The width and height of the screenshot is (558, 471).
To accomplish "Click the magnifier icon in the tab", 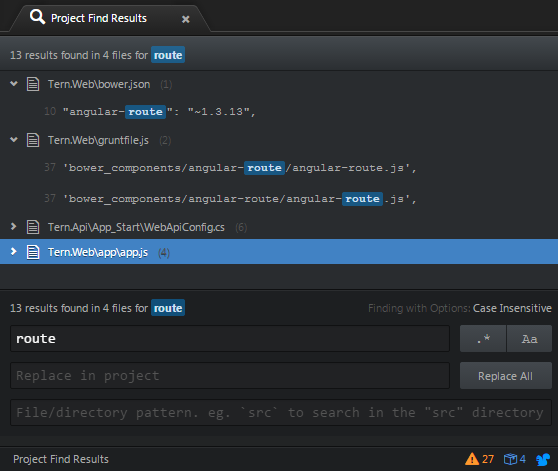I will 37,17.
